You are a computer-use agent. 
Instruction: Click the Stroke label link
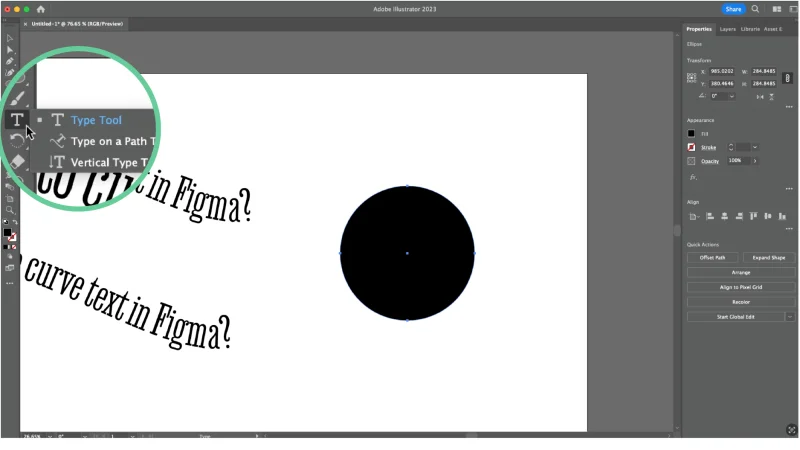point(708,147)
